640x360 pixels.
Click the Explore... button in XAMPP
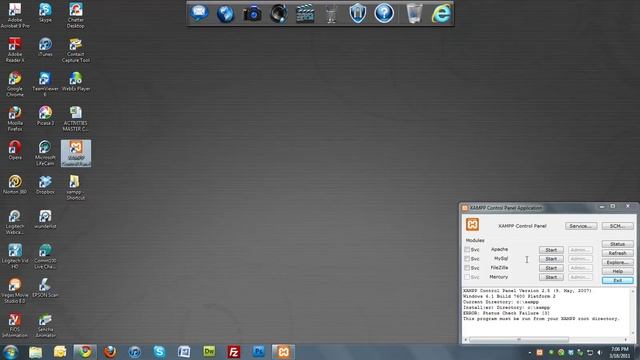pos(617,262)
